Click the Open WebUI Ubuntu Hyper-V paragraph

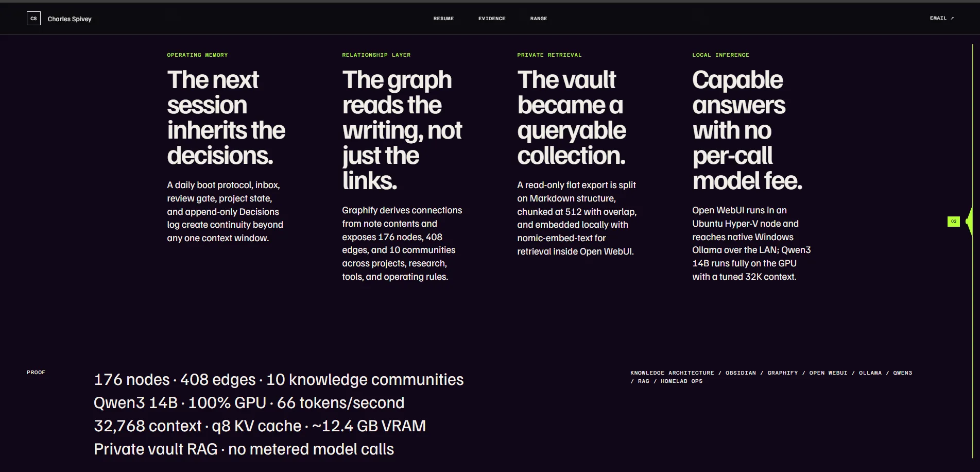751,243
